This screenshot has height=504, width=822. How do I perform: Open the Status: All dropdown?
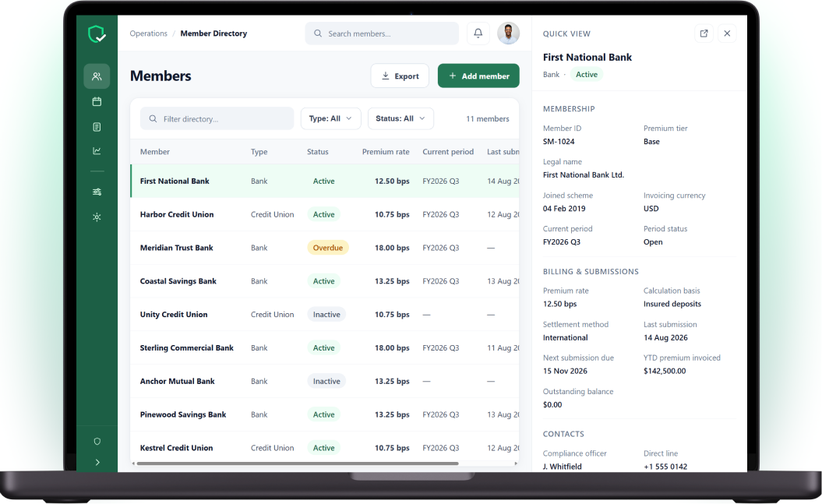pyautogui.click(x=400, y=119)
